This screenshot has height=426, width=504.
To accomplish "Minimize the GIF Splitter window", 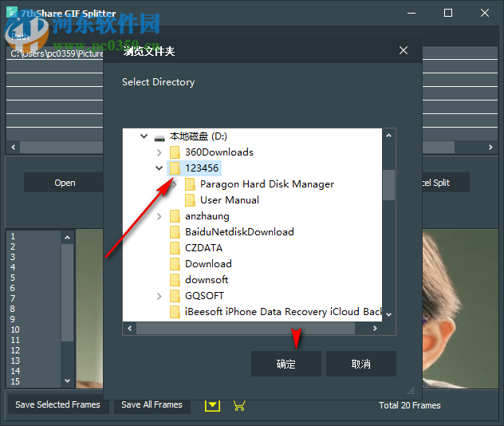I will (411, 14).
